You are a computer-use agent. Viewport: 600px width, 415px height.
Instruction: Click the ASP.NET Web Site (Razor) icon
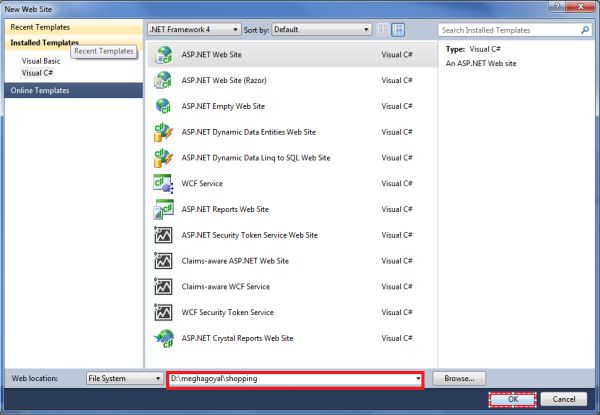click(x=163, y=80)
